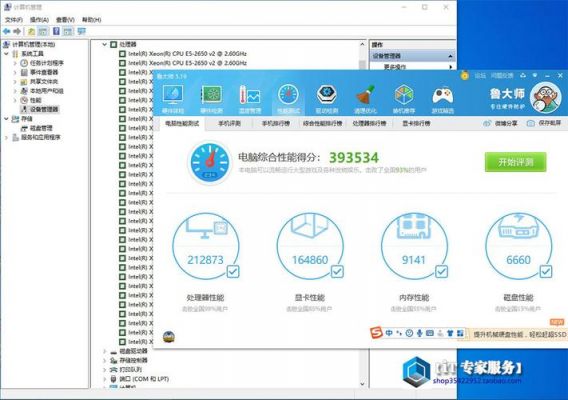Click the Sogou emoji face icon
This screenshot has height=400, width=568.
click(x=409, y=333)
